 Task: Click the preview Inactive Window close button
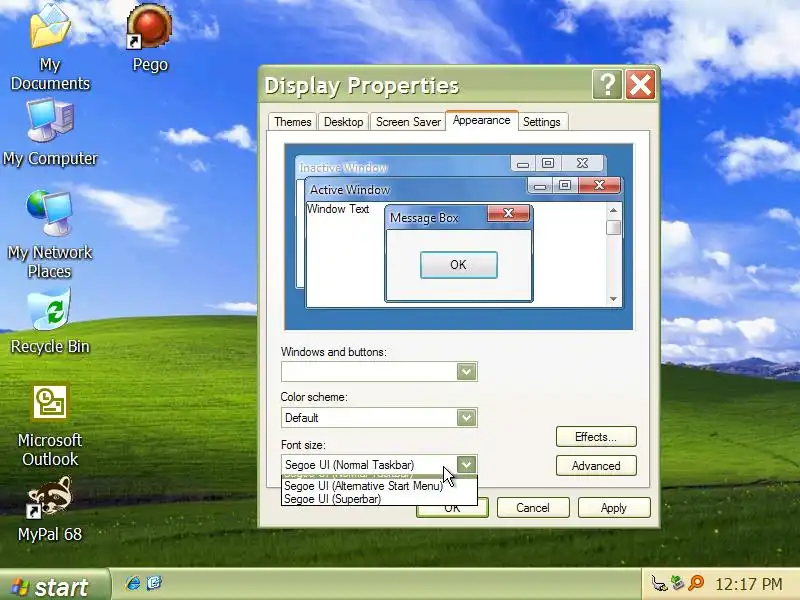pyautogui.click(x=582, y=163)
